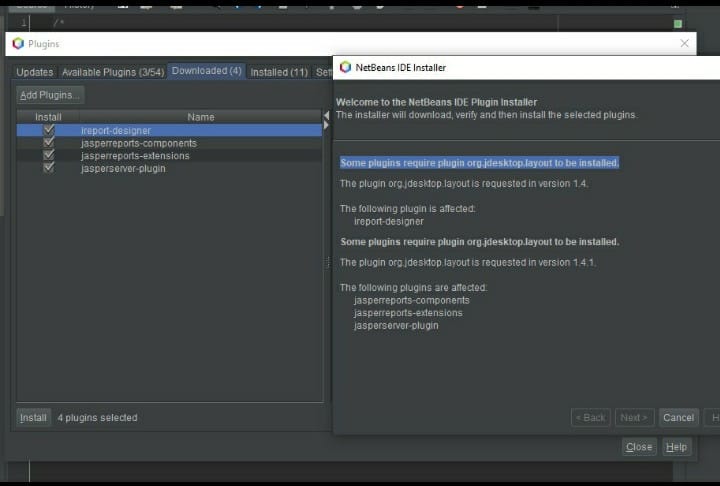Click the Add Plugins... button

(x=50, y=95)
